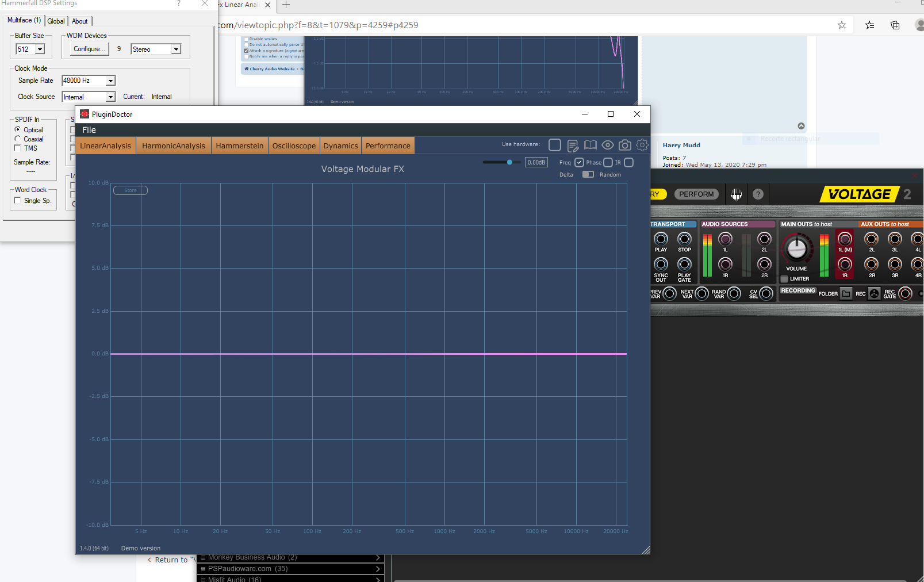Open the manual book icon in PluginDoctor
The height and width of the screenshot is (582, 924).
(591, 145)
